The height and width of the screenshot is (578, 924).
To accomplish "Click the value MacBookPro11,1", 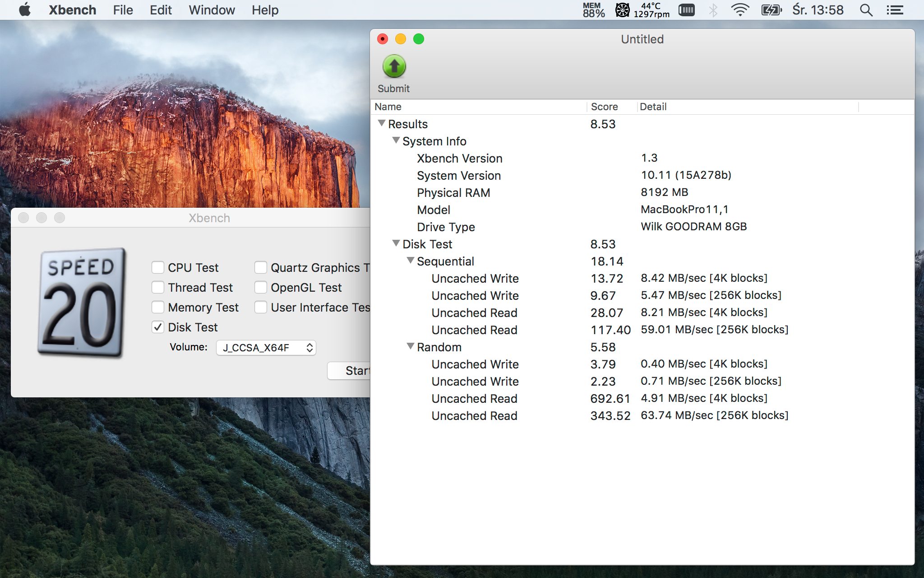I will (684, 210).
